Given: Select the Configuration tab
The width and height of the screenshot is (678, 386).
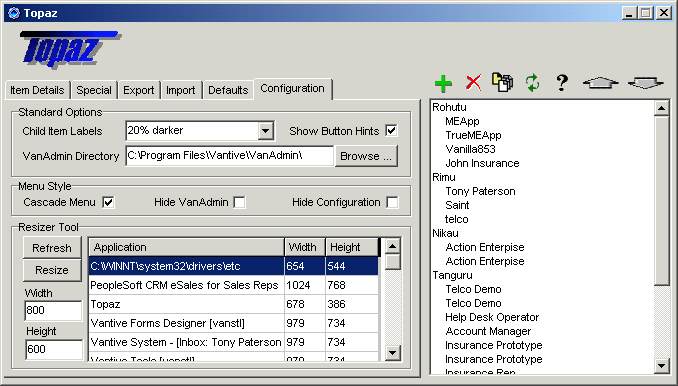Looking at the screenshot, I should tap(292, 89).
